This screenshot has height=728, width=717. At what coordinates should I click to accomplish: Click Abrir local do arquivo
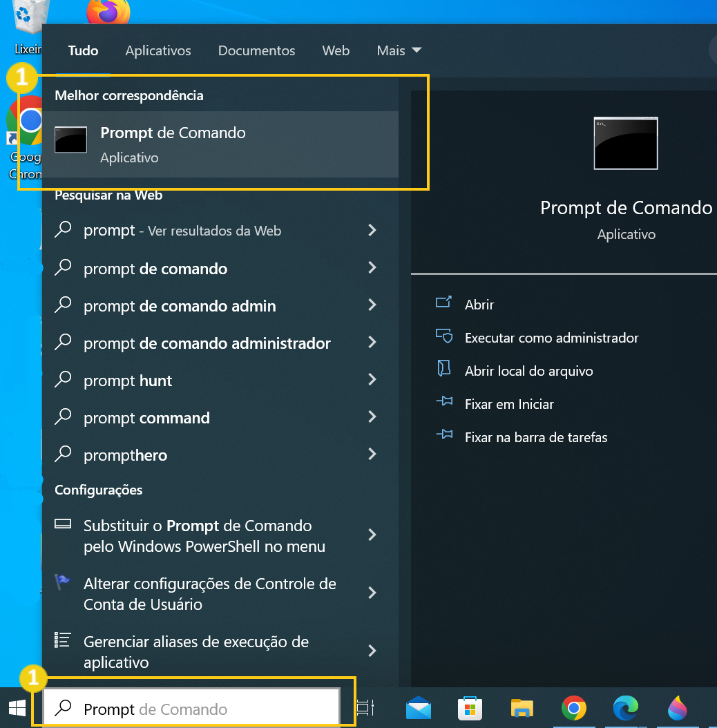(x=529, y=371)
